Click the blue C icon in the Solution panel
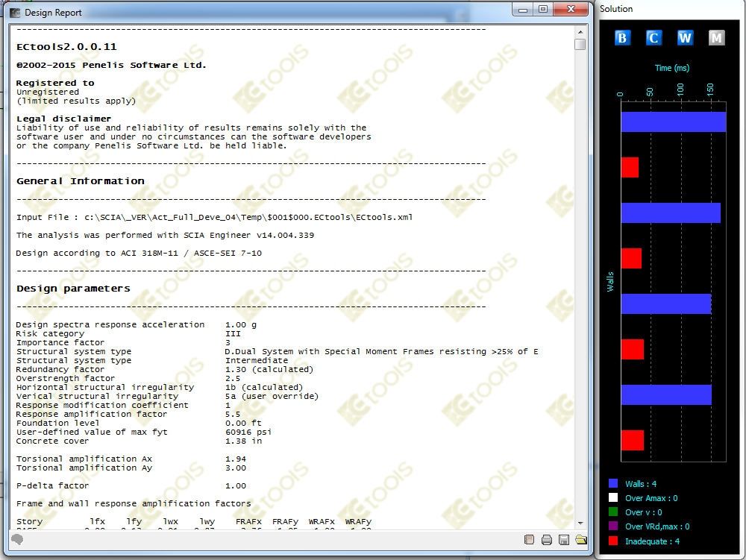Screen dimensions: 746x560 click(x=653, y=37)
